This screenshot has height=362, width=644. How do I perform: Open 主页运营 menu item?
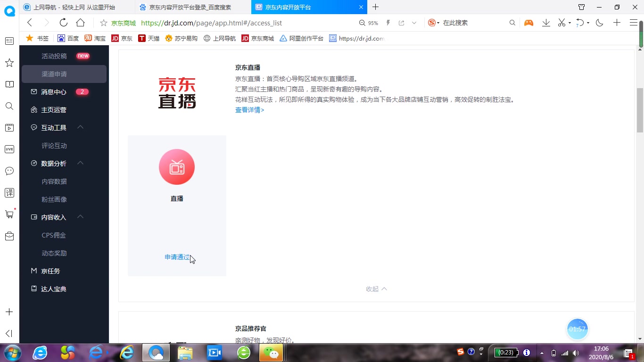click(54, 110)
